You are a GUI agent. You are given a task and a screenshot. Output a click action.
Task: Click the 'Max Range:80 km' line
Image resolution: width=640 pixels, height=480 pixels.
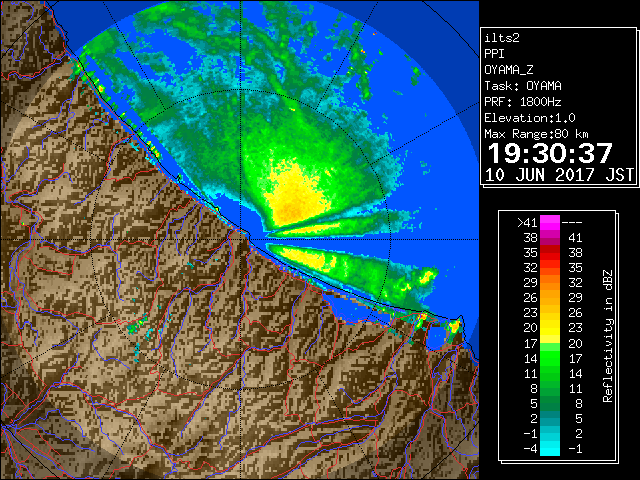click(x=536, y=134)
